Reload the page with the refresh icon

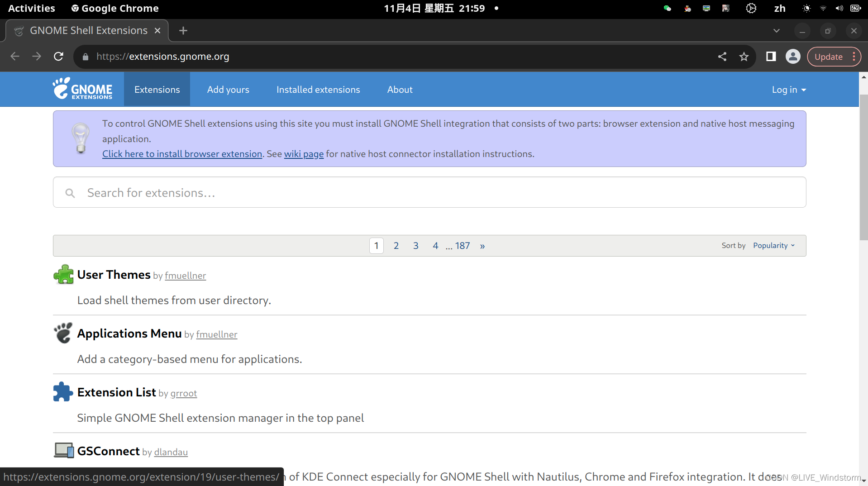(x=58, y=57)
